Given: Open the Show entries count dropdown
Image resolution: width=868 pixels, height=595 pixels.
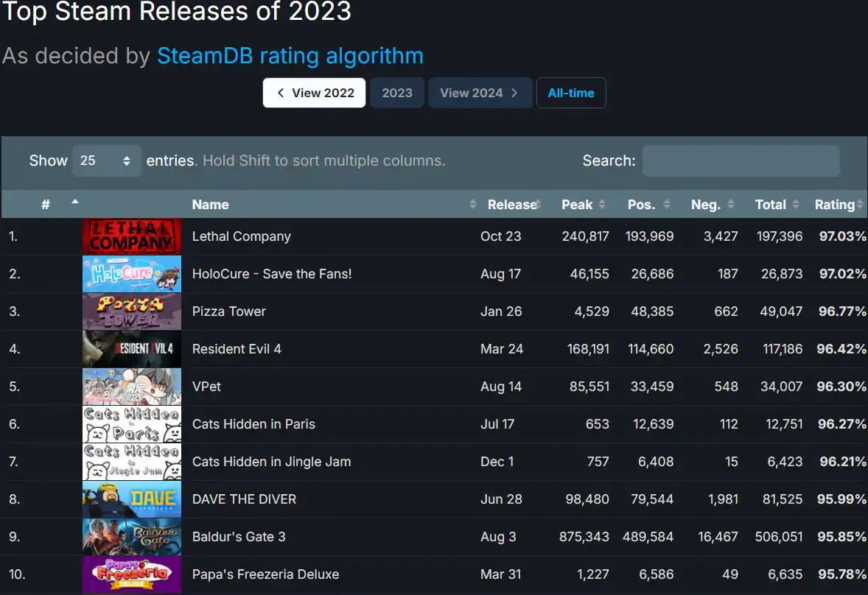Looking at the screenshot, I should click(x=107, y=161).
